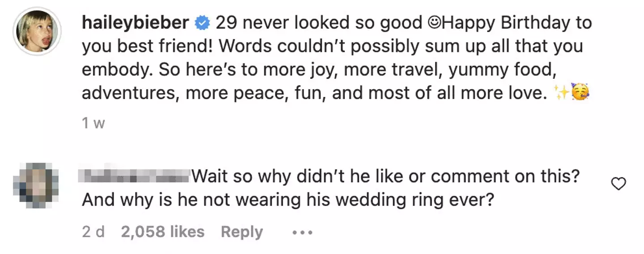Image resolution: width=644 pixels, height=254 pixels.
Task: Like the comment with the heart icon
Action: pyautogui.click(x=618, y=184)
